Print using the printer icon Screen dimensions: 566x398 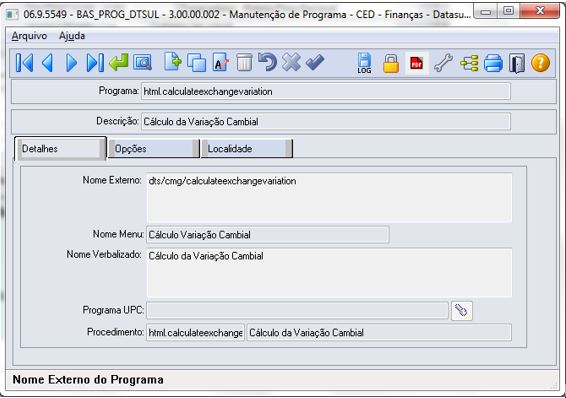point(493,63)
